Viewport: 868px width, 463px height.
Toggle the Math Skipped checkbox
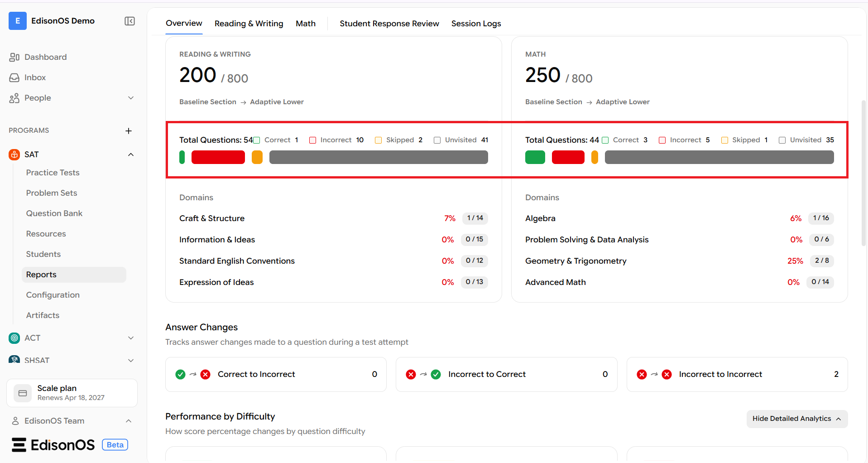point(724,140)
